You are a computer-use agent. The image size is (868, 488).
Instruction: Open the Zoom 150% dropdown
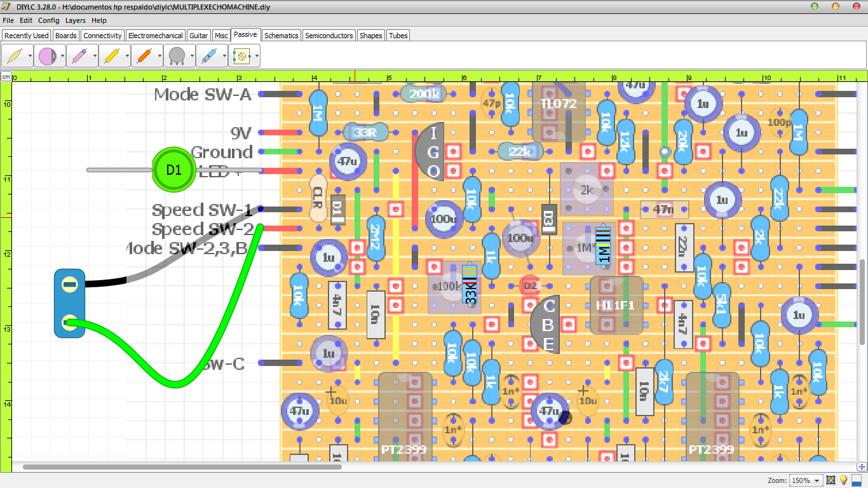(x=805, y=480)
